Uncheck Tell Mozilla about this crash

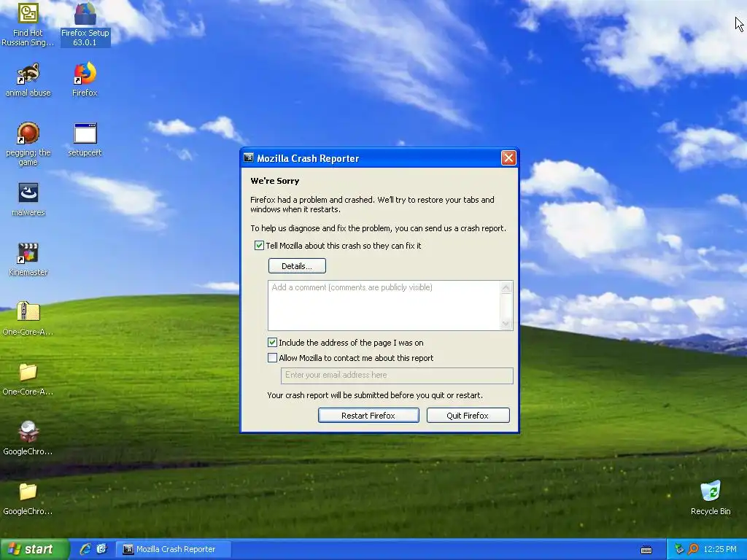click(259, 245)
